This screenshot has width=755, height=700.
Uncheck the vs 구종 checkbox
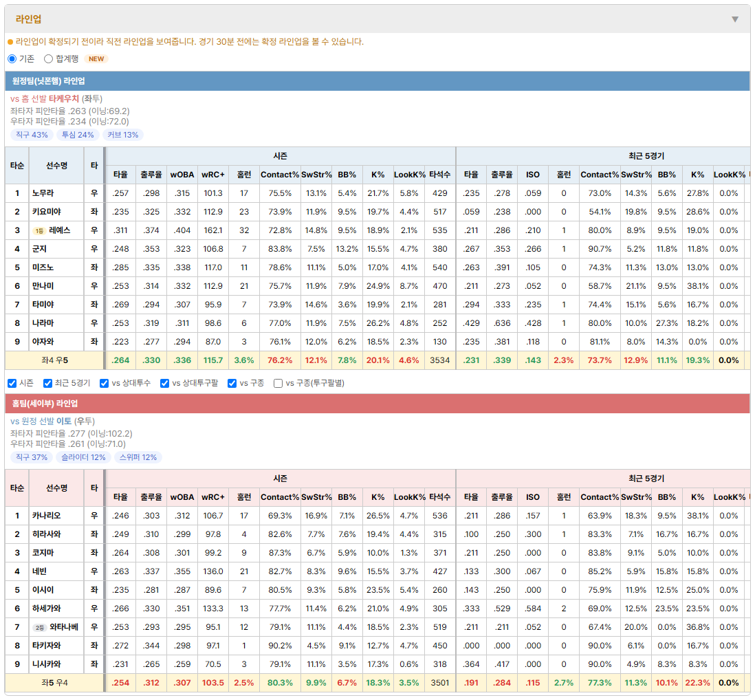click(232, 383)
